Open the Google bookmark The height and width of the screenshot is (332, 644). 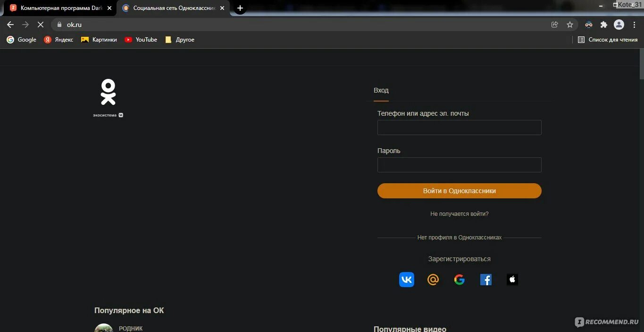point(21,40)
